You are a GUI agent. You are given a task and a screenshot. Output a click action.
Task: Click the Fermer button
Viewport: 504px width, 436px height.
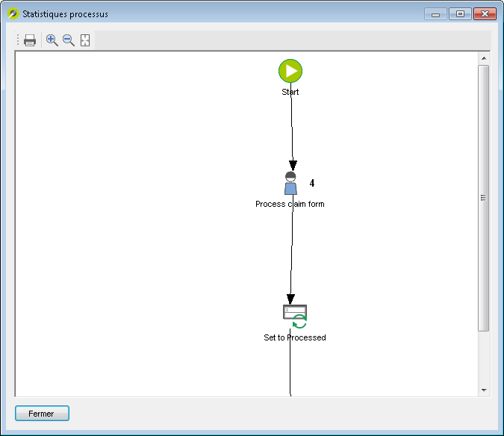click(x=42, y=413)
